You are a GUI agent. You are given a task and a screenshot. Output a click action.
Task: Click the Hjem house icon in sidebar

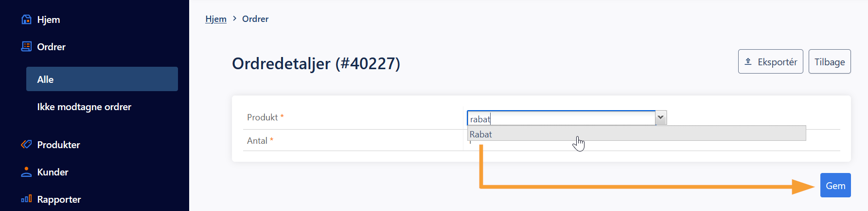(27, 19)
